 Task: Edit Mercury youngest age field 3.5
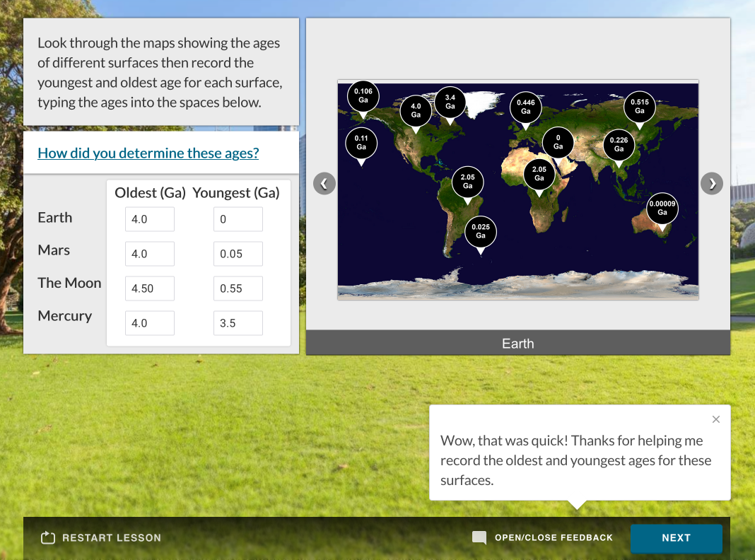238,323
